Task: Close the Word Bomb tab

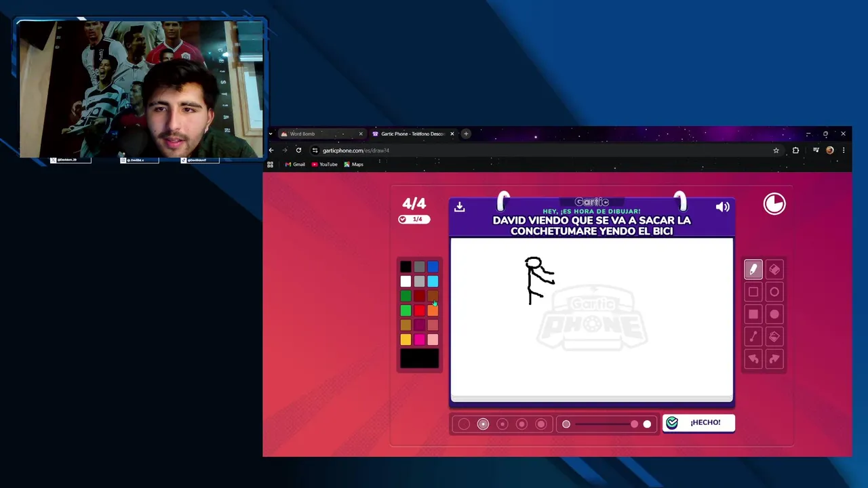Action: pyautogui.click(x=361, y=134)
